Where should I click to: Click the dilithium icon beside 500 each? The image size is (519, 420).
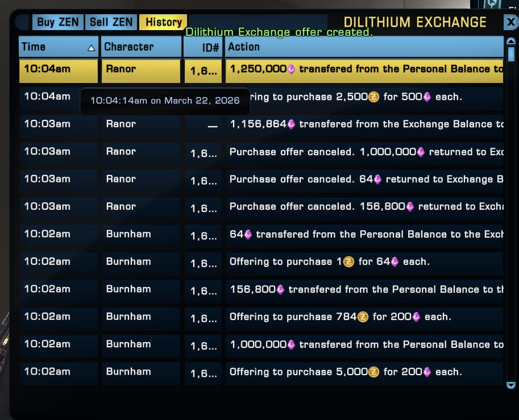[427, 97]
